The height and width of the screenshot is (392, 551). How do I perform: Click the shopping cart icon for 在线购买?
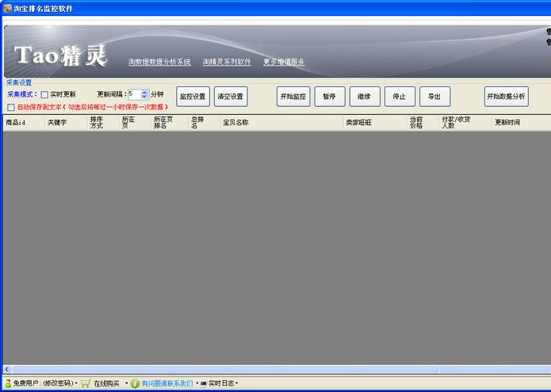pos(86,383)
